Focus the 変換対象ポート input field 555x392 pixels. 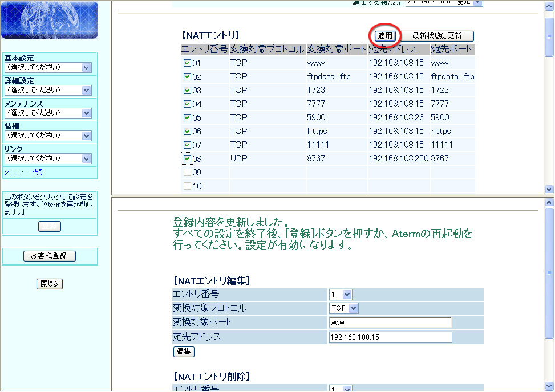390,322
